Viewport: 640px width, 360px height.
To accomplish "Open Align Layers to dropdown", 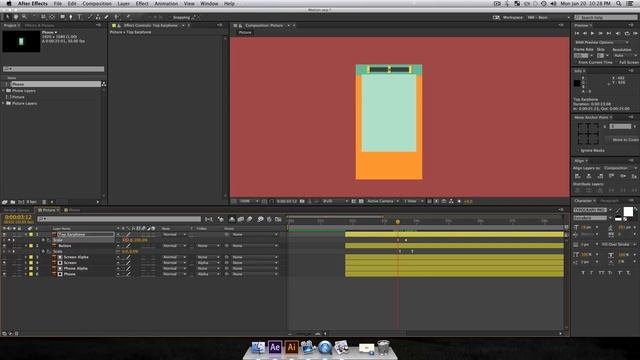I will point(619,168).
